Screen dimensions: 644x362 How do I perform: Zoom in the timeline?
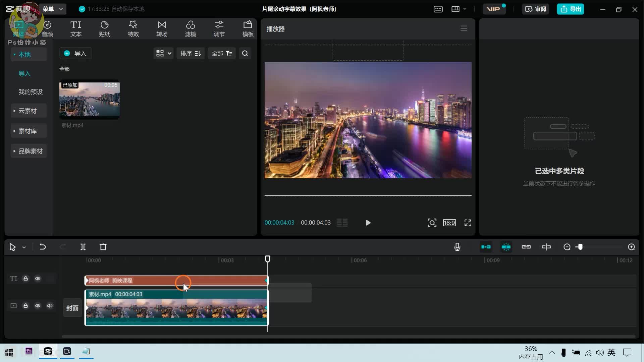point(632,247)
